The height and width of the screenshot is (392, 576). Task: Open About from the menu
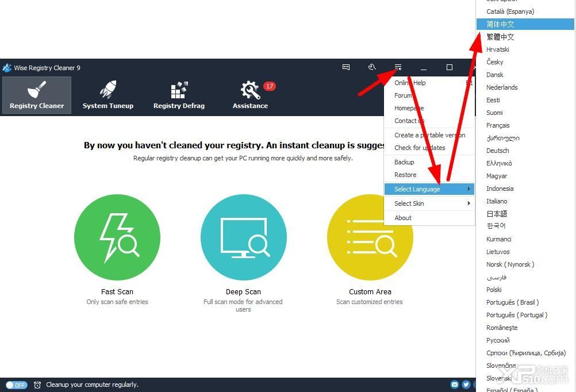click(x=429, y=218)
